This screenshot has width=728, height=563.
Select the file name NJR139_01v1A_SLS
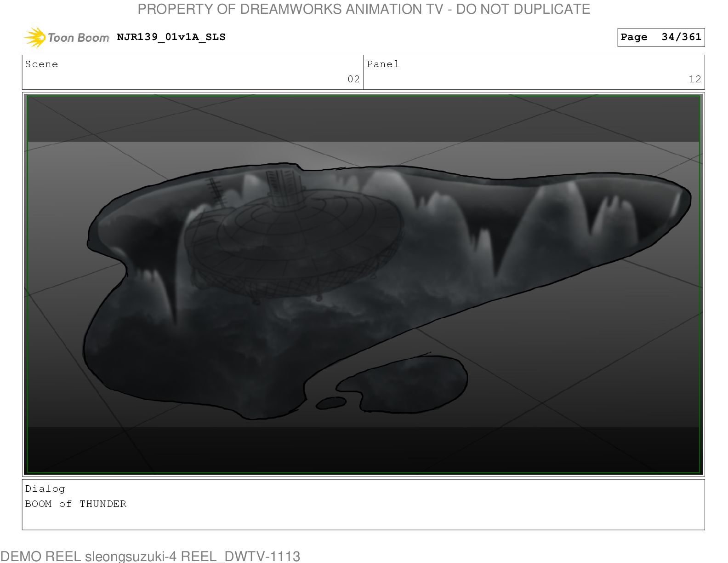171,37
